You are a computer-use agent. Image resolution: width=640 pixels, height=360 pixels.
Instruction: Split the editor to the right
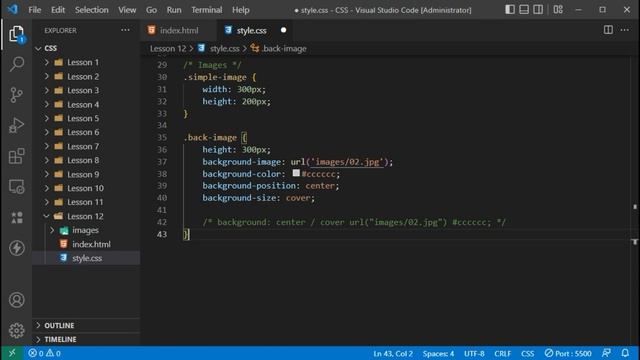click(x=608, y=30)
